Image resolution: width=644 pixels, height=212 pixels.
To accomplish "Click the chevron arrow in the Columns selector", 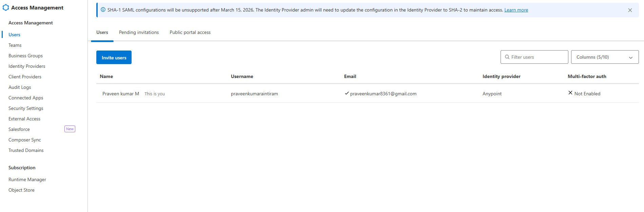I will point(630,57).
